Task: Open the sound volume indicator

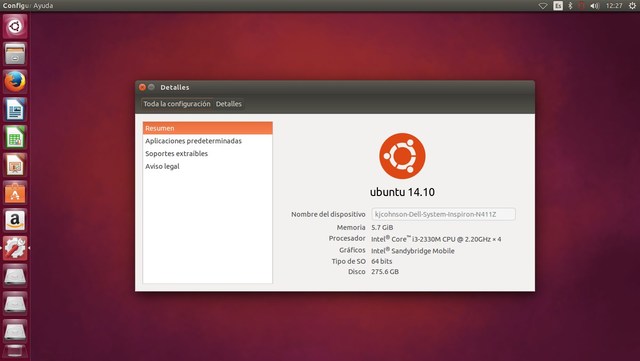Action: 595,6
